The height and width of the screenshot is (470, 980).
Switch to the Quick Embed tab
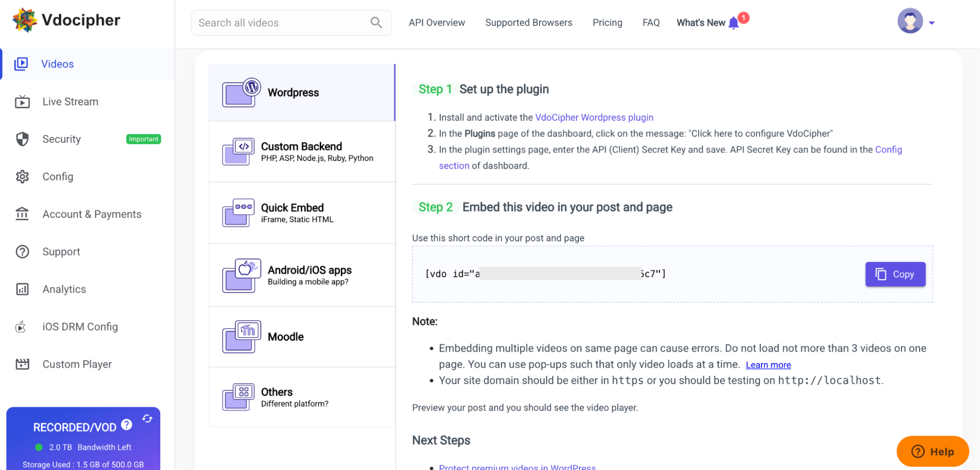coord(302,212)
